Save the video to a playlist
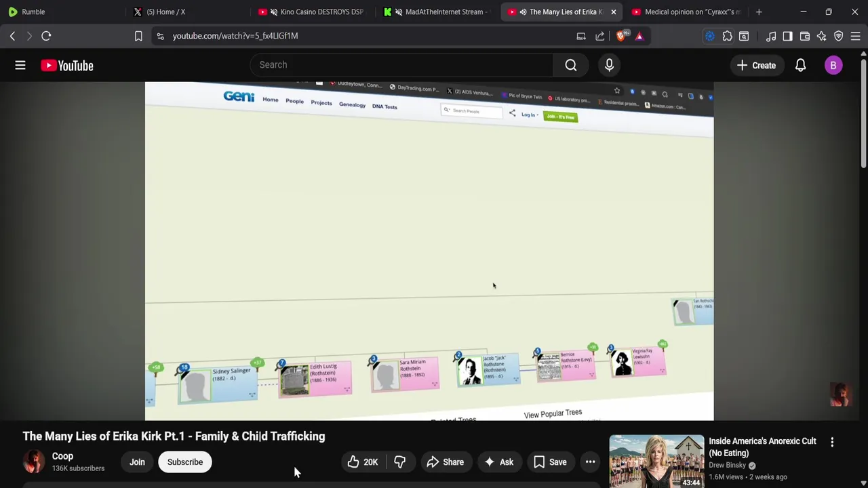Viewport: 868px width, 488px height. click(x=550, y=462)
